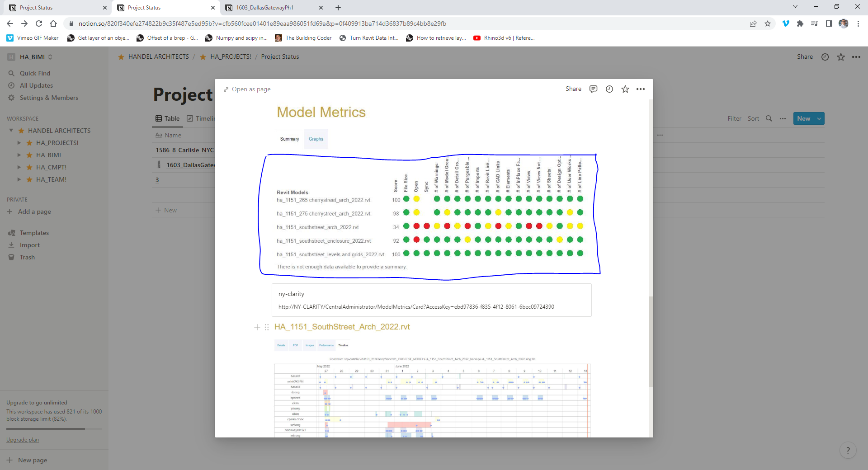Open comments icon in page modal
Viewport: 868px width, 470px height.
593,89
